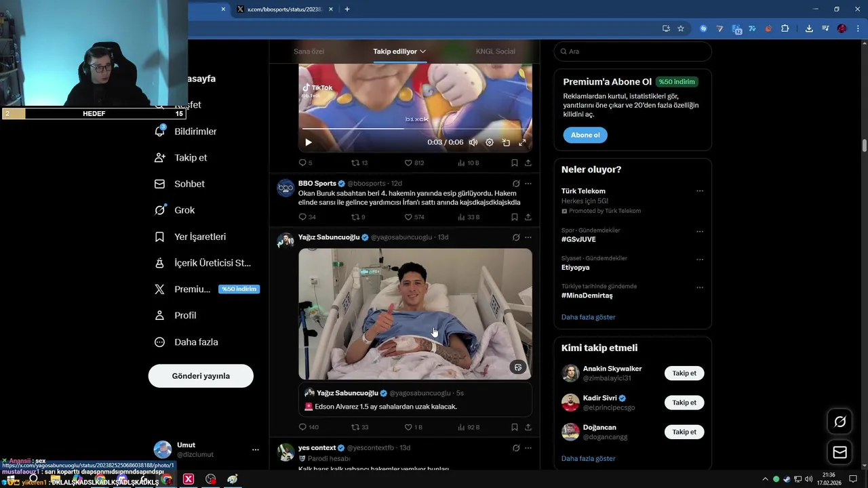Open Chrome downloads icon

coord(809,28)
